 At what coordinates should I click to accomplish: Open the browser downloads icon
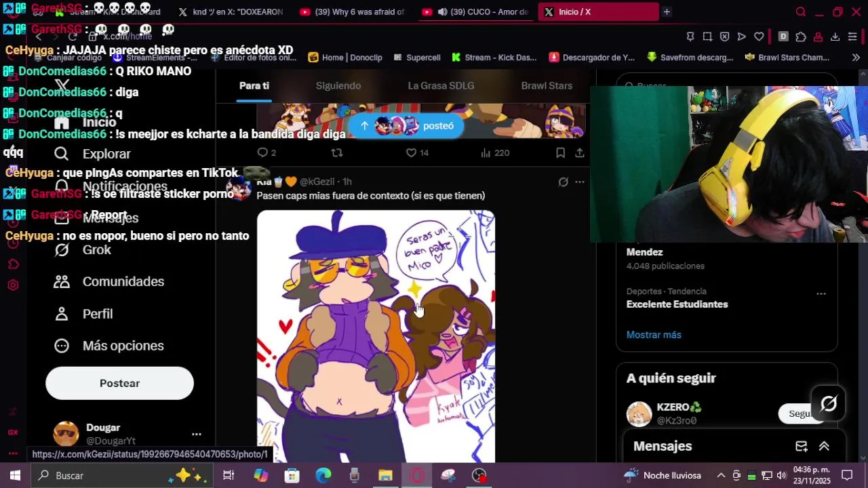(835, 37)
